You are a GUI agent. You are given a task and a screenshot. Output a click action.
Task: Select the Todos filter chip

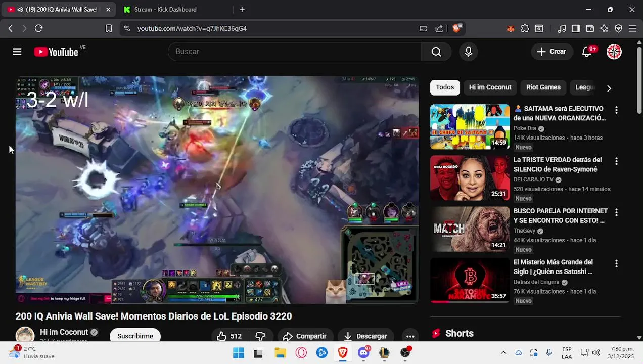pos(445,87)
